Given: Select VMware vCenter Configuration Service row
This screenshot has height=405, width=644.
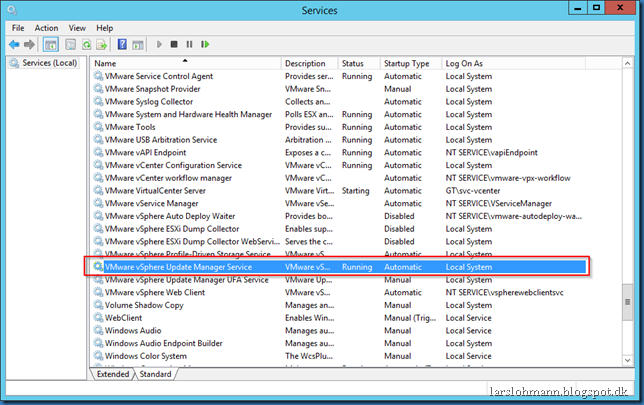Looking at the screenshot, I should coord(339,165).
